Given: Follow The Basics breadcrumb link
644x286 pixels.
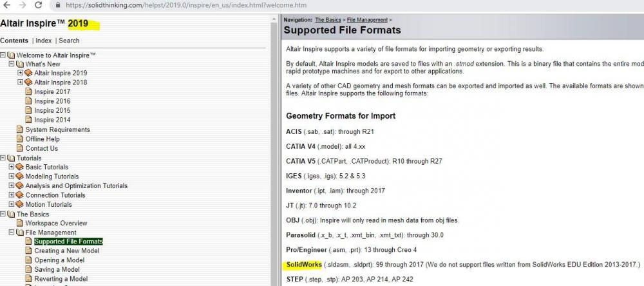Looking at the screenshot, I should (x=328, y=20).
